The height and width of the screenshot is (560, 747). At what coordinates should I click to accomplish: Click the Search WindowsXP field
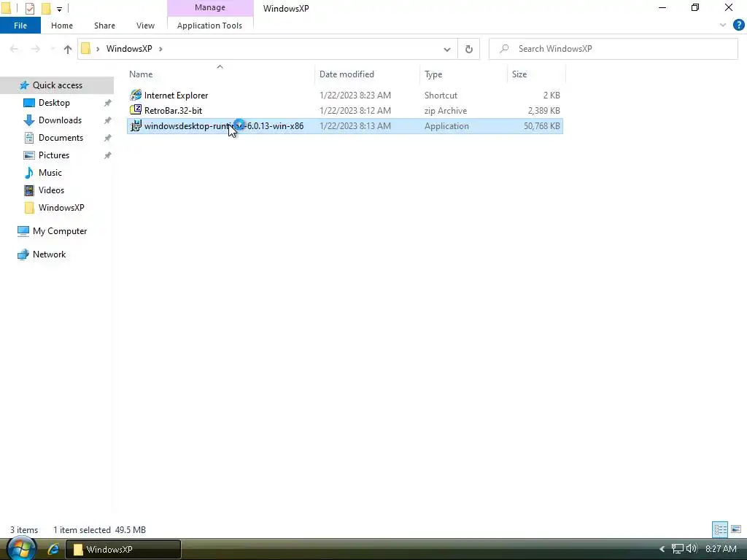coord(613,49)
